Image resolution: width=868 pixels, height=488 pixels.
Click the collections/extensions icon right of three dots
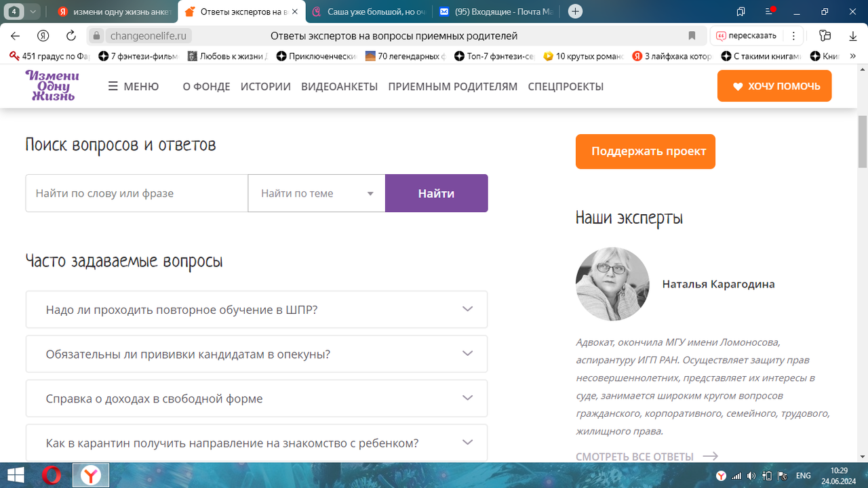pos(827,35)
